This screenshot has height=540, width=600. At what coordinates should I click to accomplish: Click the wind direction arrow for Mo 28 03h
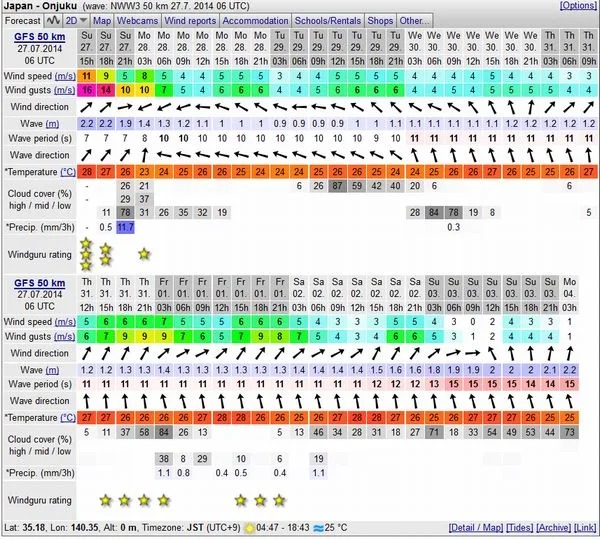[x=144, y=107]
